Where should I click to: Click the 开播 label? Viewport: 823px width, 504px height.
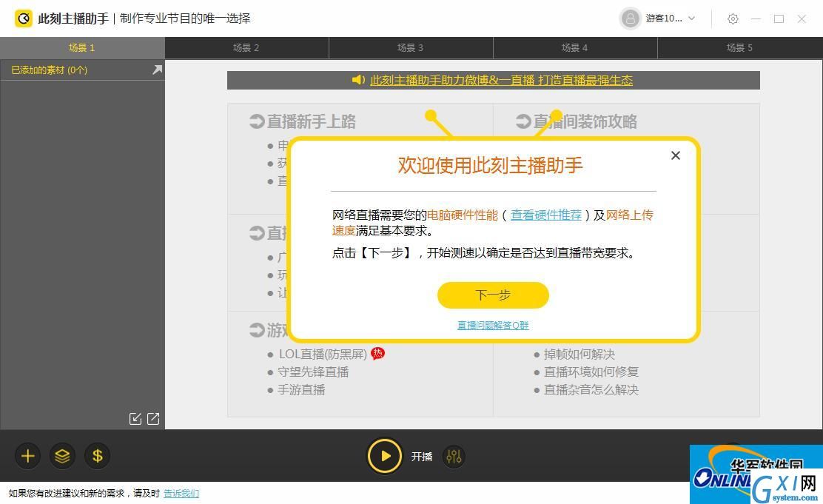[422, 457]
